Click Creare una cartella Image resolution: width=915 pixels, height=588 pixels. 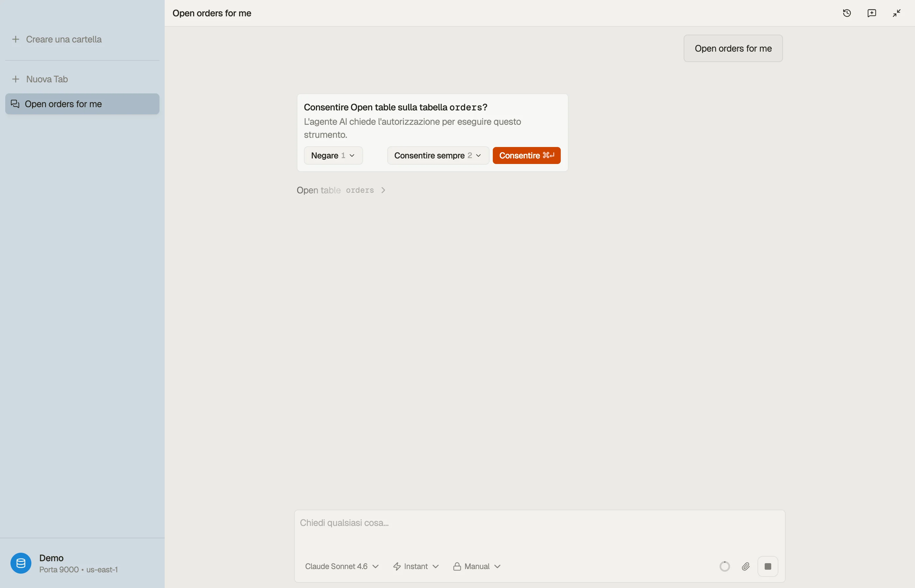(64, 39)
